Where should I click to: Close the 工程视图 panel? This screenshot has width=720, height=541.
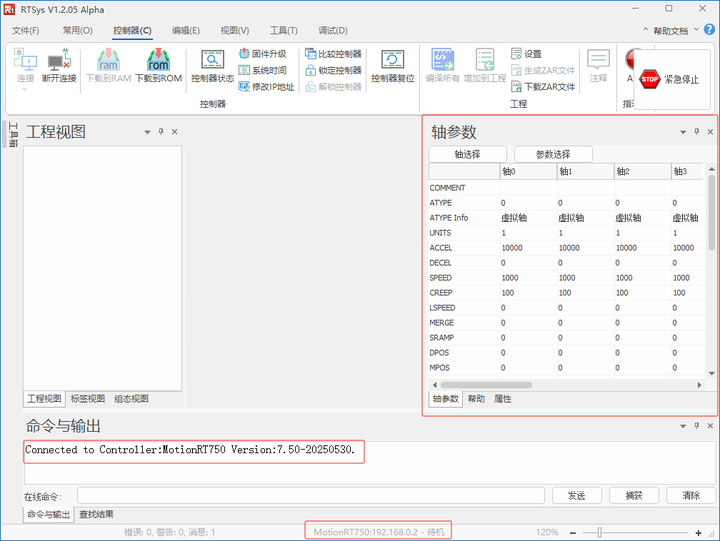(175, 132)
